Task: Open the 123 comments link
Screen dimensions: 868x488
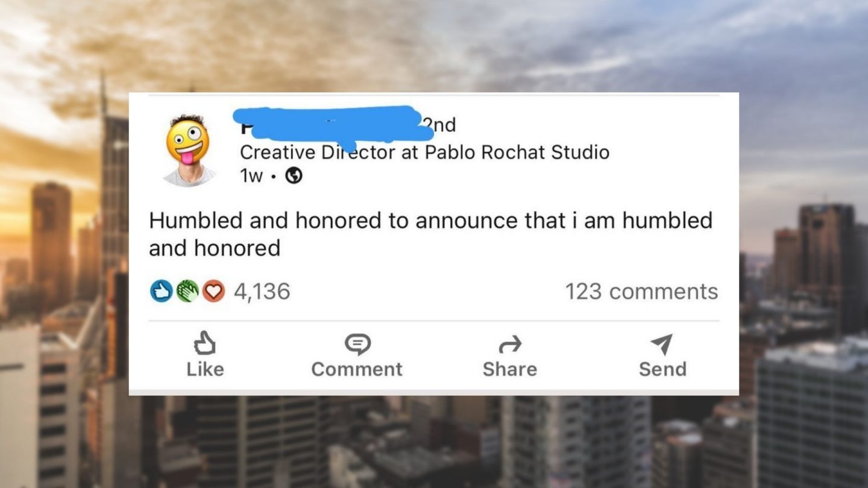Action: pos(641,292)
